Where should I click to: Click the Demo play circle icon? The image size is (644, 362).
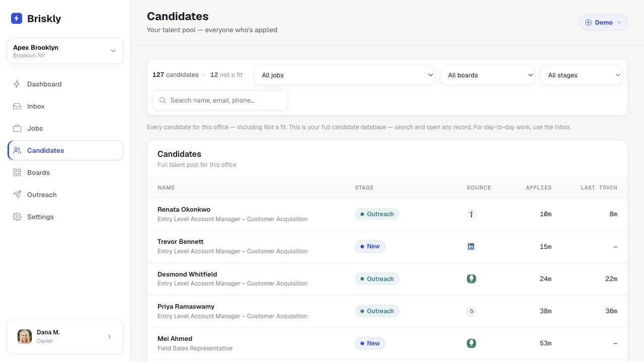(x=588, y=22)
